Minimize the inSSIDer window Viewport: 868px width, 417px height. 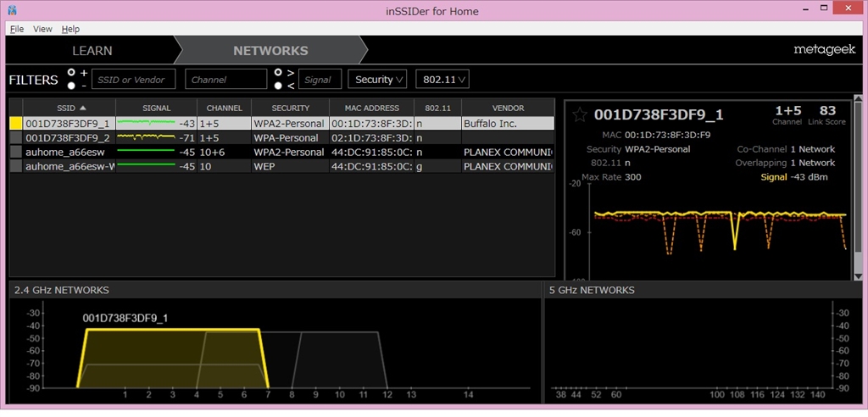[805, 9]
